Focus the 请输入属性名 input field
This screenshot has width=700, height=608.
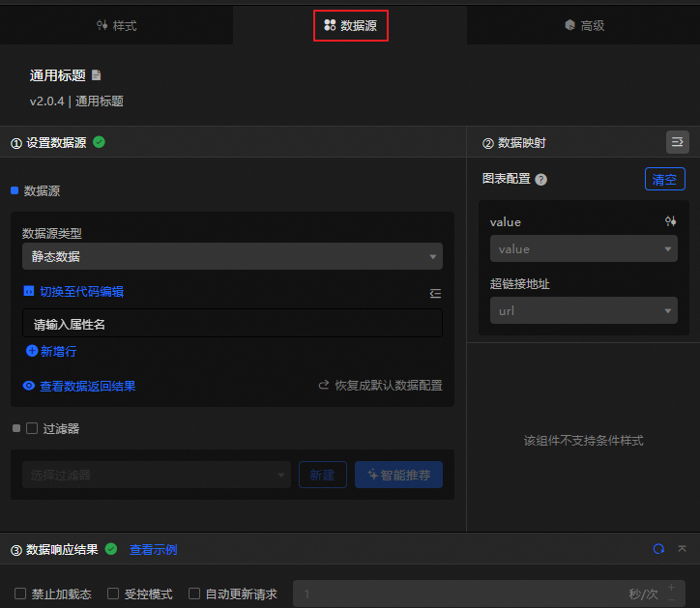[x=232, y=323]
